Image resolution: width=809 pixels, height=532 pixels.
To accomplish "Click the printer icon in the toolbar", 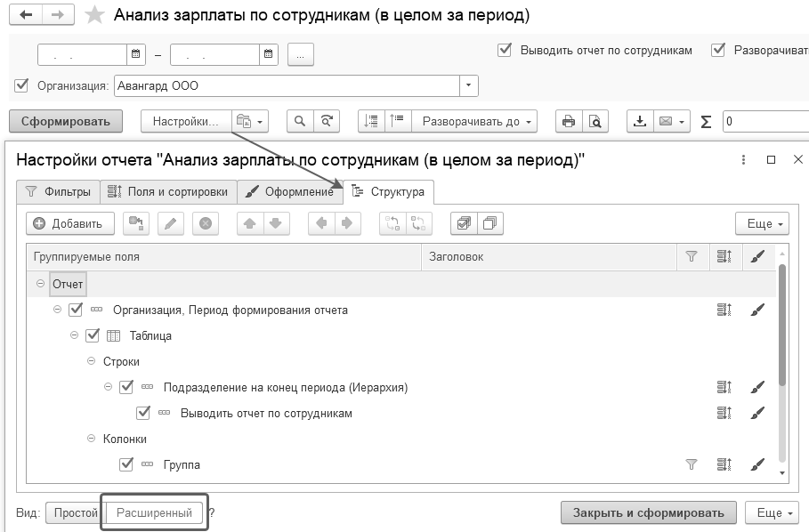I will (x=569, y=122).
